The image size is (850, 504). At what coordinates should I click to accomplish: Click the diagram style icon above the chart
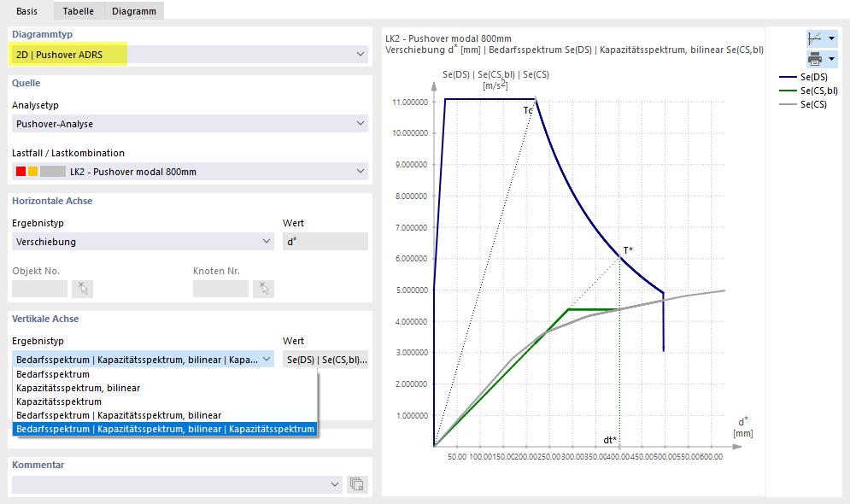tap(816, 38)
